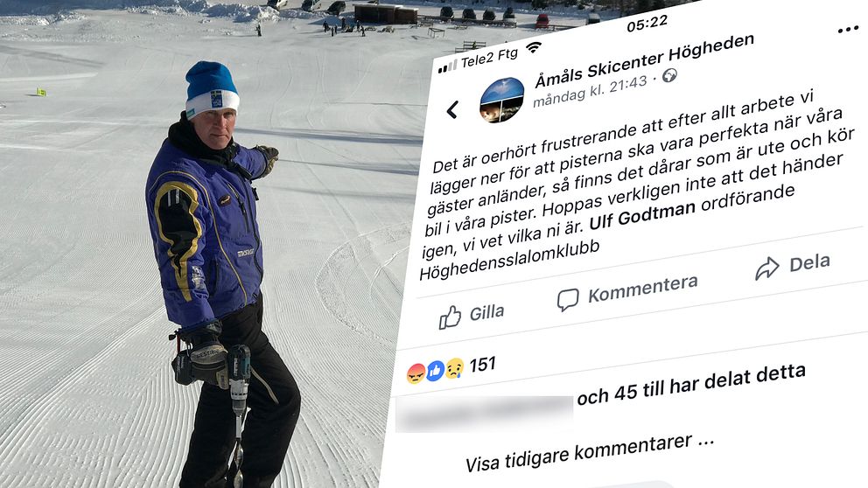Tap the Dela button label

pyautogui.click(x=809, y=262)
